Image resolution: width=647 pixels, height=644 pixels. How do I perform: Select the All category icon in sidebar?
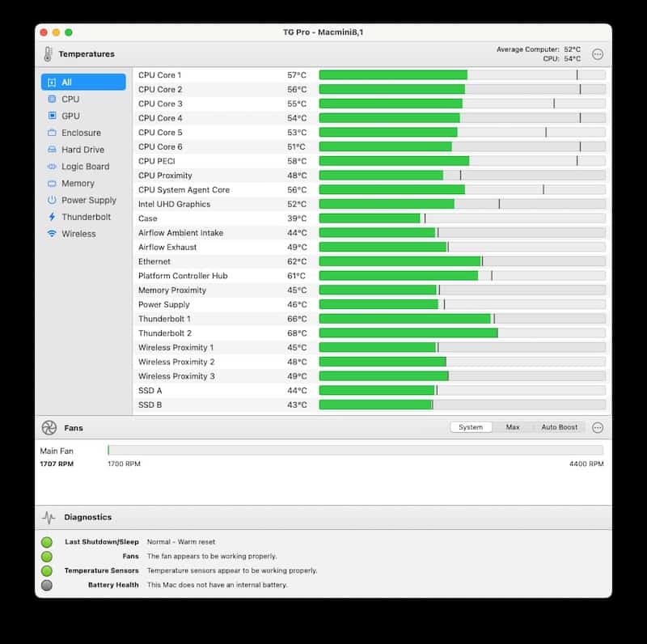pyautogui.click(x=52, y=83)
